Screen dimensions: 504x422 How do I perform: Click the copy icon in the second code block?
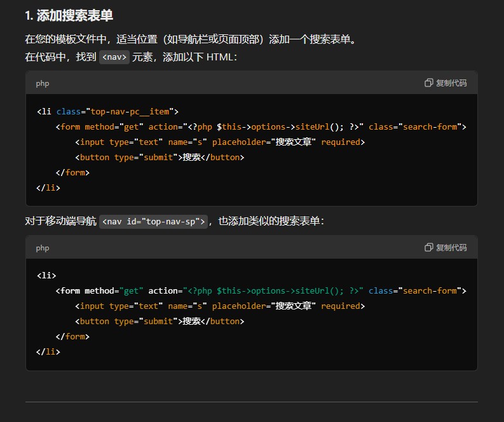point(429,247)
